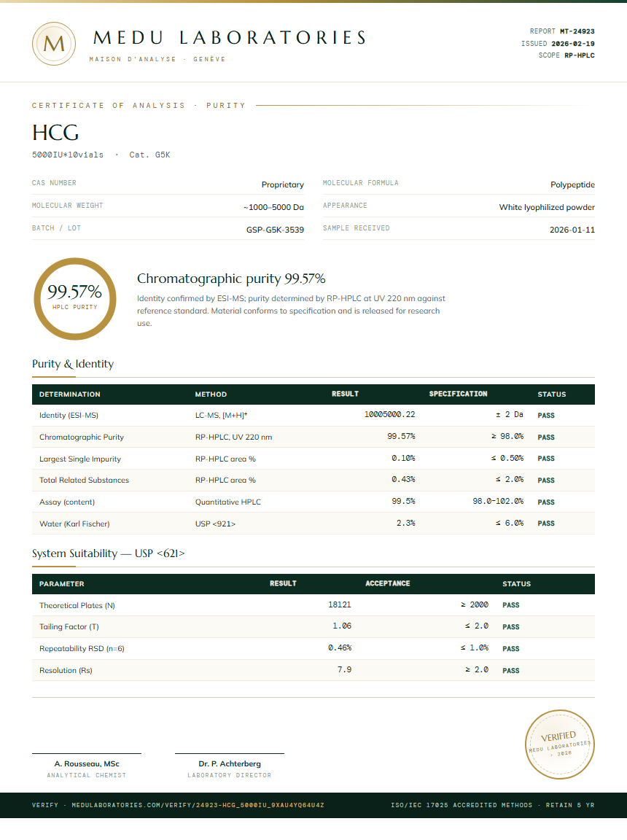Viewport: 627px width, 840px height.
Task: Click the DETERMINATION column header
Action: pyautogui.click(x=69, y=394)
